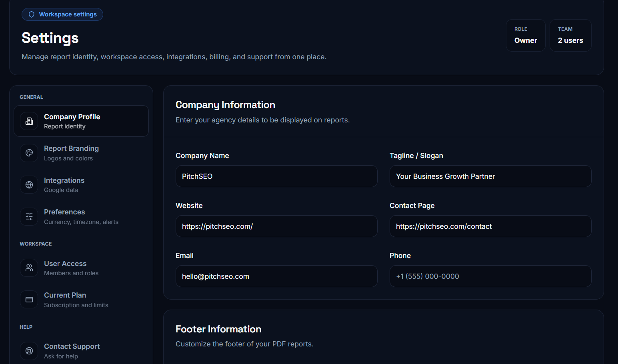This screenshot has width=618, height=364.
Task: Click the Phone field label
Action: click(400, 256)
